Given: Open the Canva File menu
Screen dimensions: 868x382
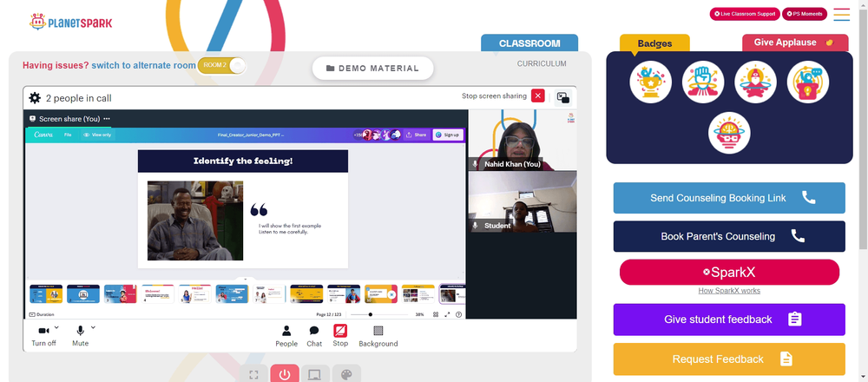Looking at the screenshot, I should [68, 135].
